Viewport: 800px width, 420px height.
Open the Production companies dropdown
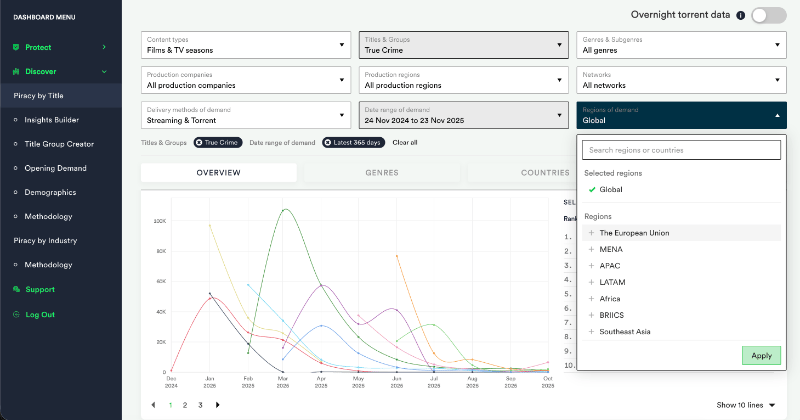pyautogui.click(x=246, y=80)
